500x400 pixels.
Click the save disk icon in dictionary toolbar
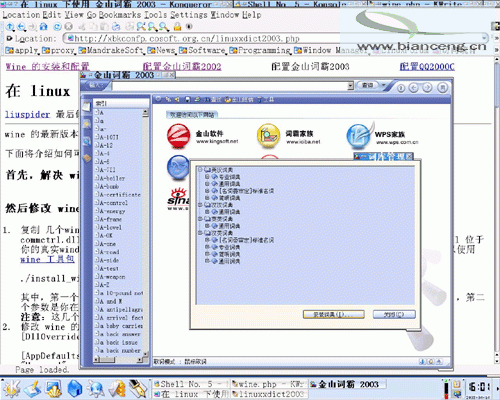pos(188,99)
